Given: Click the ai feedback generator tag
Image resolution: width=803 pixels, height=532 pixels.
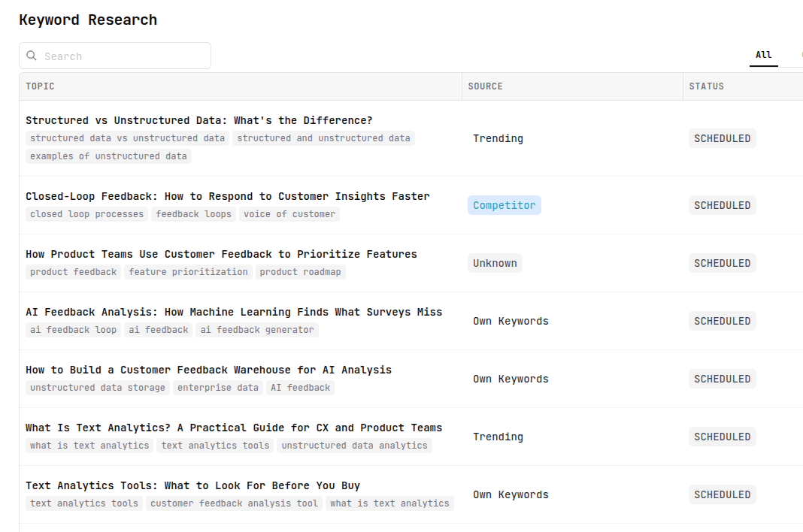Looking at the screenshot, I should (x=256, y=329).
